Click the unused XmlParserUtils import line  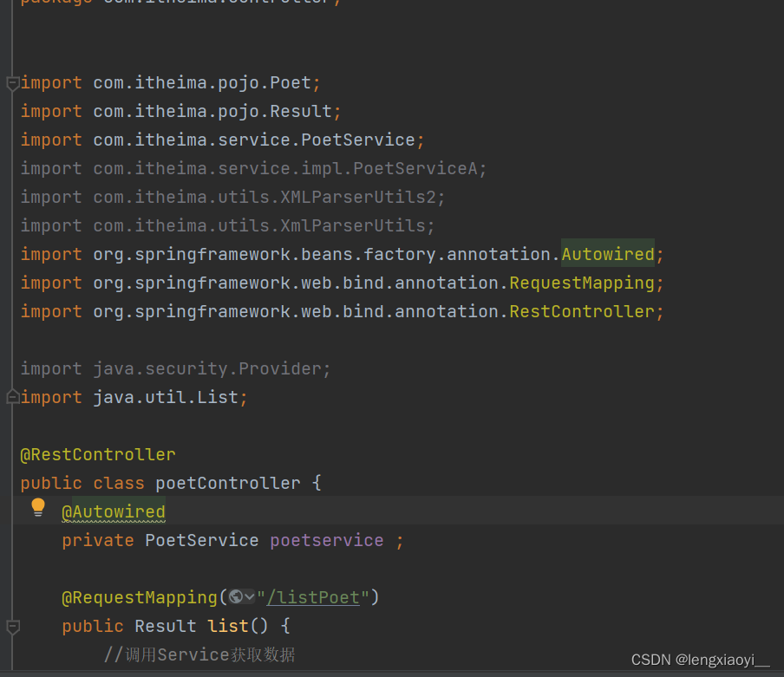pos(227,226)
